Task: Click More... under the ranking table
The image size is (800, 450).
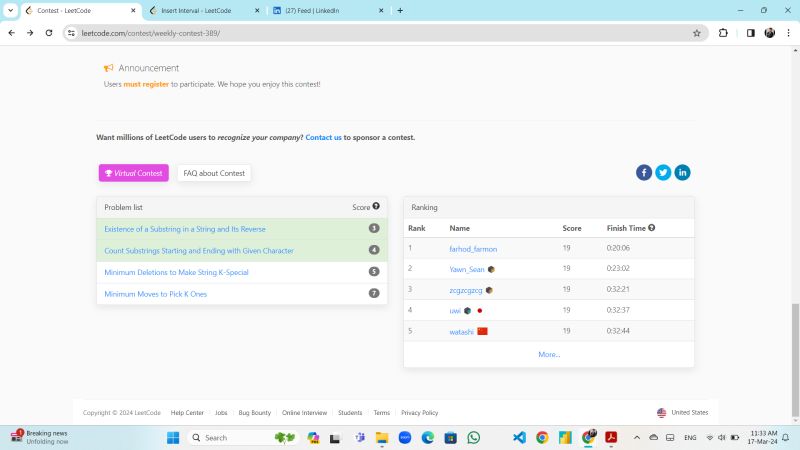Action: click(x=549, y=354)
